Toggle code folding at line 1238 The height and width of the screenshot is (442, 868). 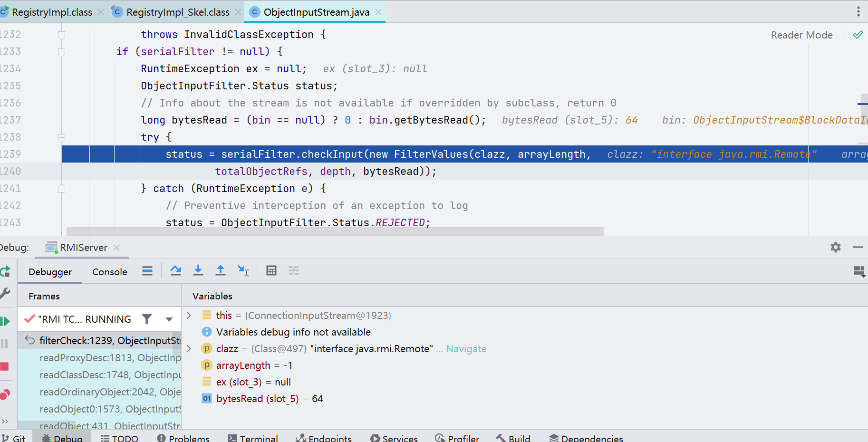pos(61,137)
